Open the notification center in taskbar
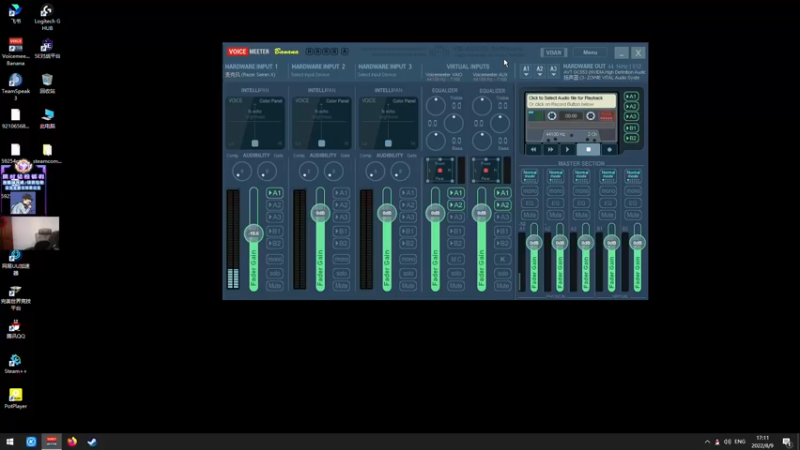 (x=787, y=442)
